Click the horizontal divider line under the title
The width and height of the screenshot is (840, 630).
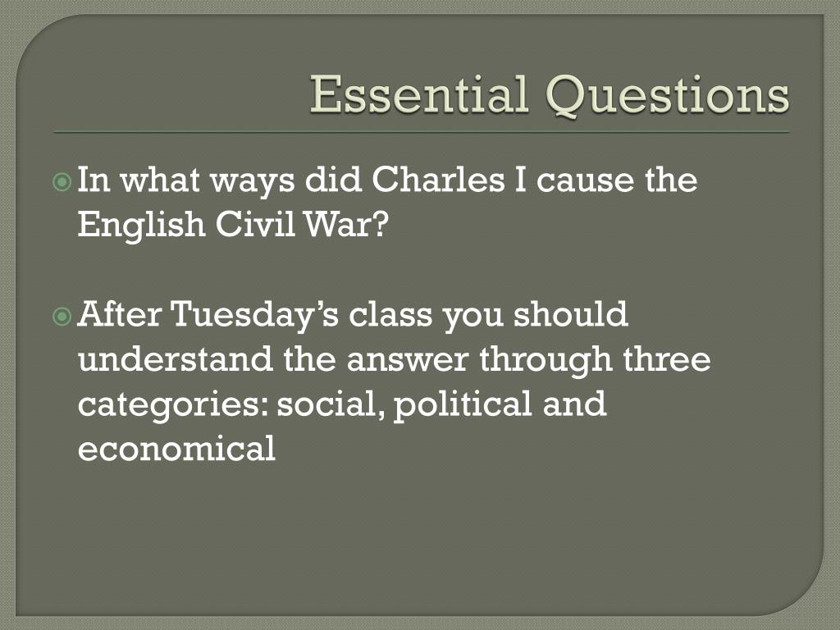[422, 132]
